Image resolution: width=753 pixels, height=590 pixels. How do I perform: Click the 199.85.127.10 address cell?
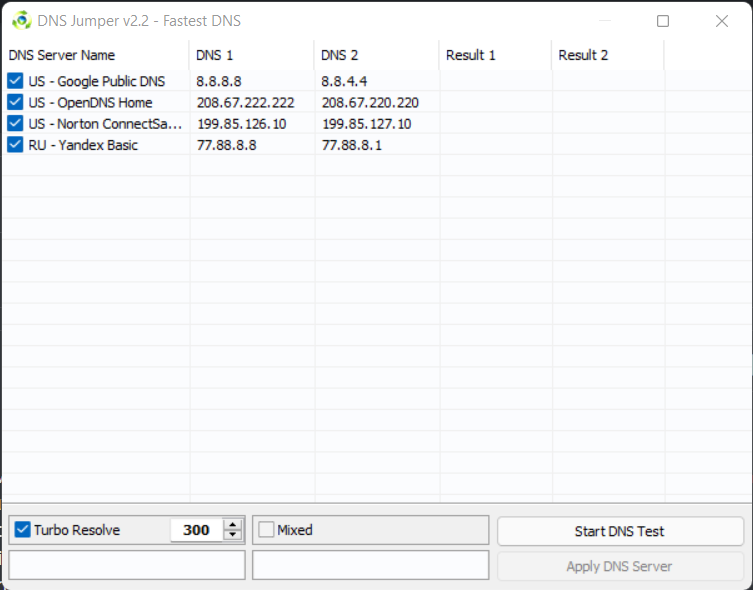(366, 124)
